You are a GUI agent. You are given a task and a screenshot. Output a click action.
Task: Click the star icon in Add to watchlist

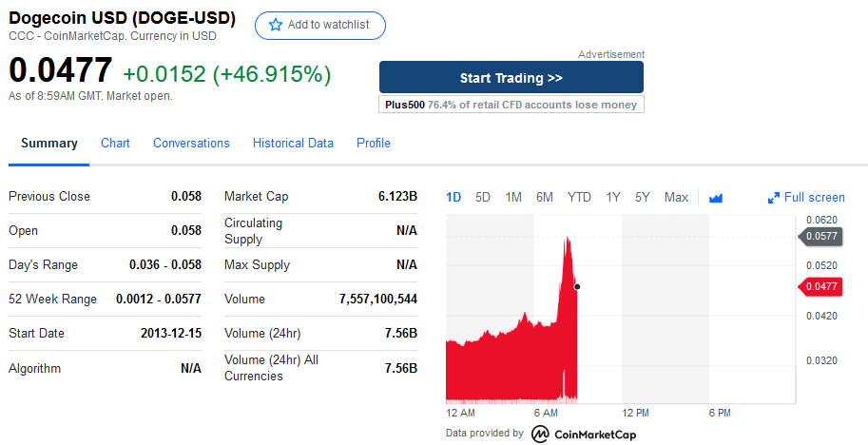tap(275, 25)
